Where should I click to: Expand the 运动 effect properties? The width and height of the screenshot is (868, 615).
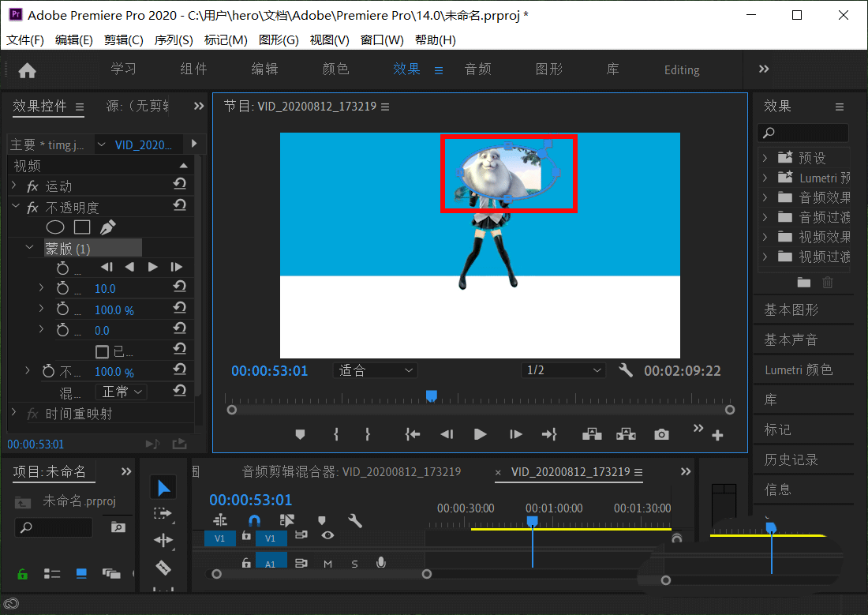pos(13,186)
